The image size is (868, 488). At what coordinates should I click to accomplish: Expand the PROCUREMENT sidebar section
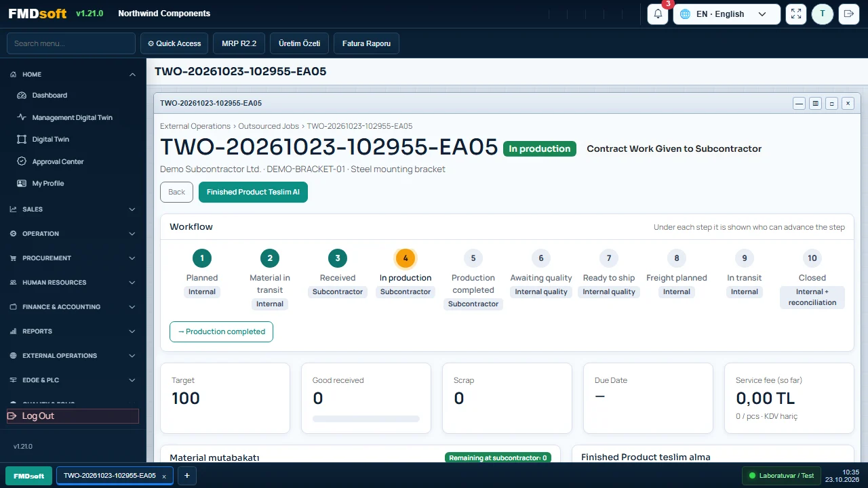tap(73, 258)
